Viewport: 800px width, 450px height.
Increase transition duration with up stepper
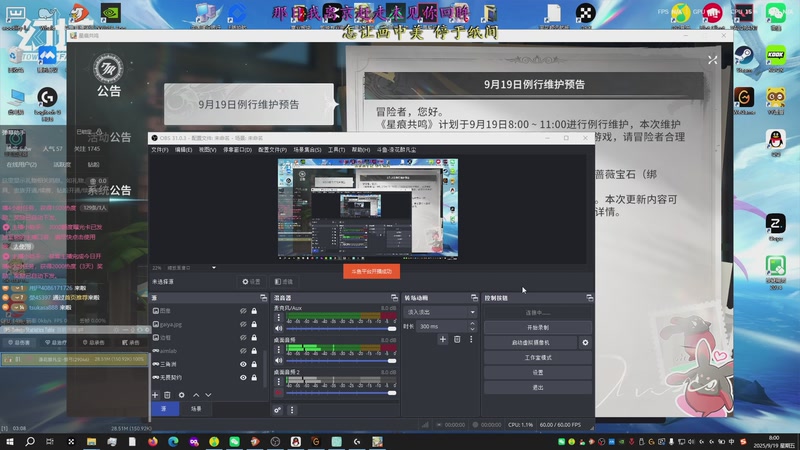pyautogui.click(x=472, y=323)
